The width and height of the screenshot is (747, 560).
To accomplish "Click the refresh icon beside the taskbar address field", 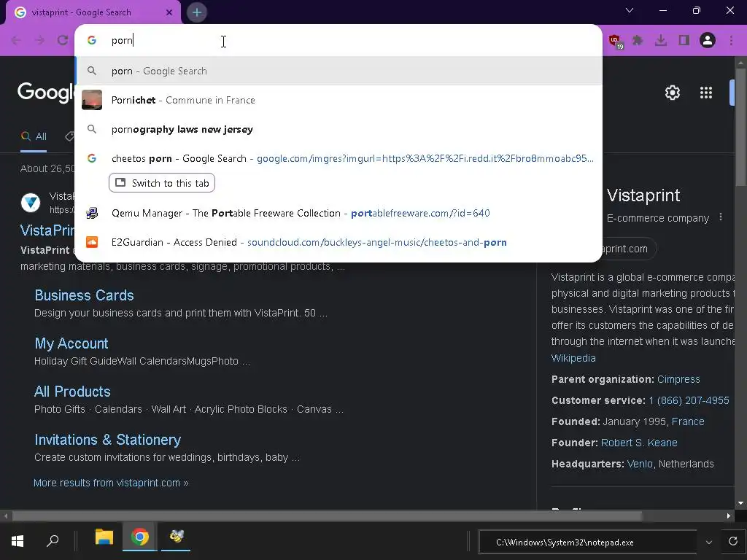I will pyautogui.click(x=732, y=541).
